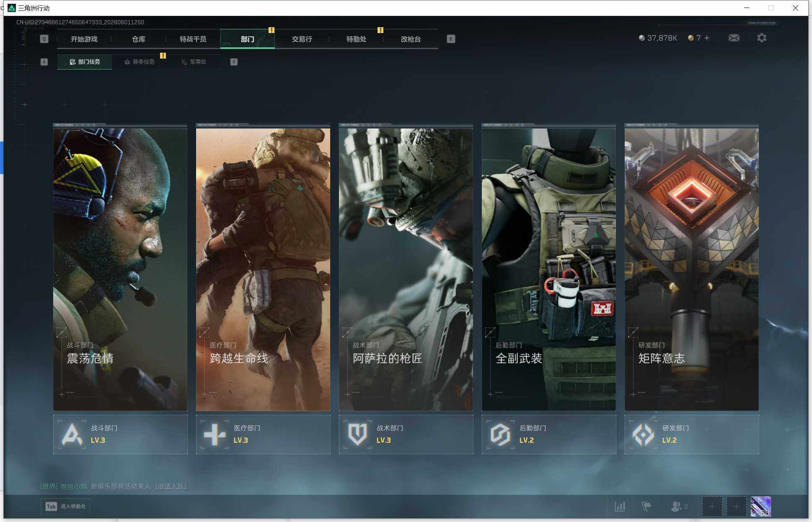The width and height of the screenshot is (812, 522).
Task: Click the alert badge on 特勤处 tab
Action: (x=380, y=30)
